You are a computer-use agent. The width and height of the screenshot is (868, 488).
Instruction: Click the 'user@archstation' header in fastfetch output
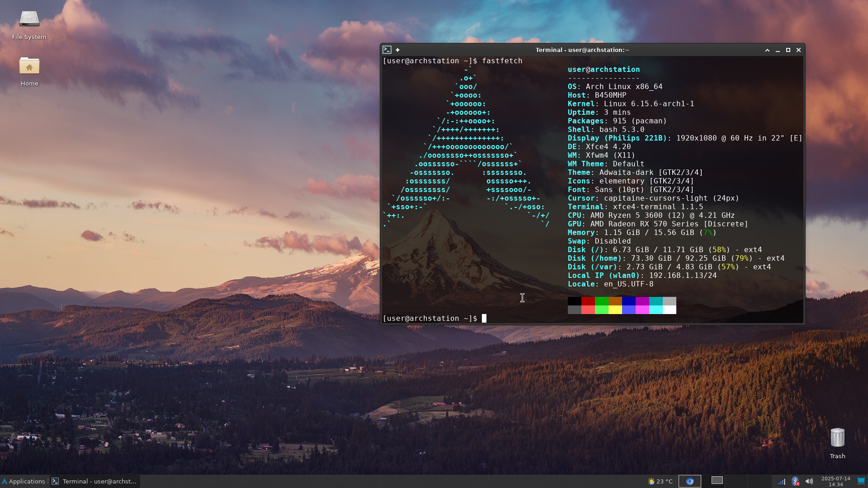pos(604,70)
